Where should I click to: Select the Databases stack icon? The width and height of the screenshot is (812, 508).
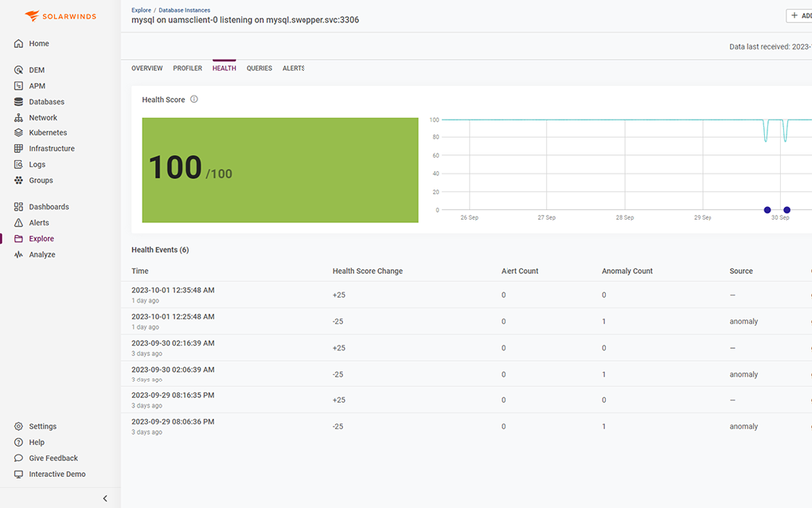pos(19,101)
